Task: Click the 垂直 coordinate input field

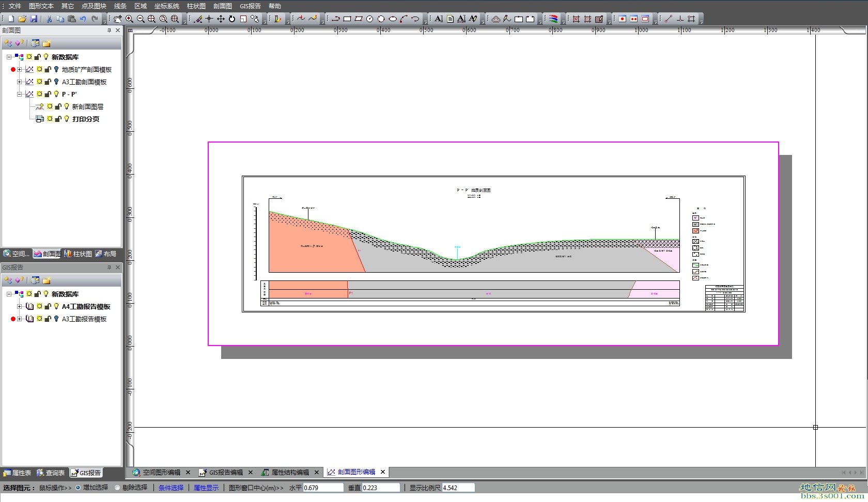Action: pyautogui.click(x=381, y=488)
